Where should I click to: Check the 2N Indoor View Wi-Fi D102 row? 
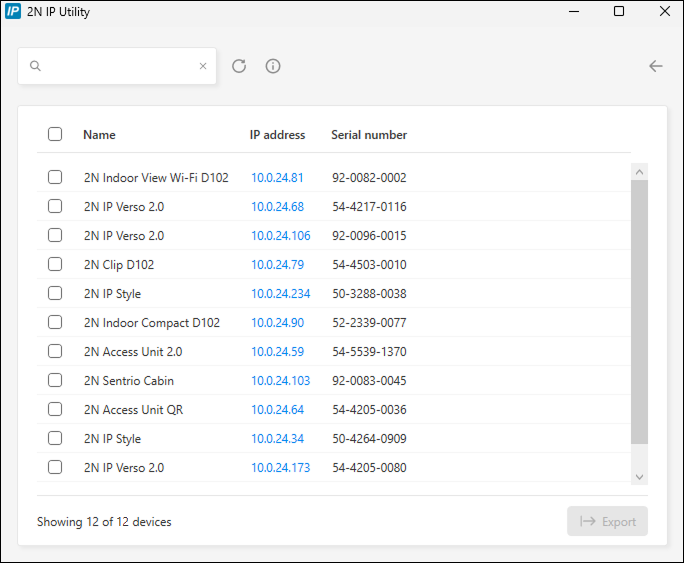pos(55,177)
